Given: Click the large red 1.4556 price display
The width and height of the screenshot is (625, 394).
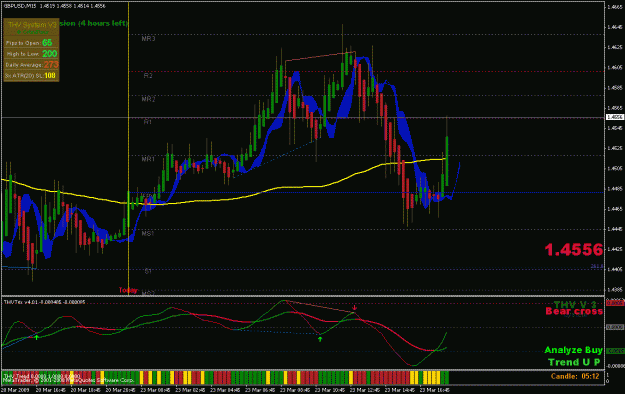Looking at the screenshot, I should tap(573, 250).
